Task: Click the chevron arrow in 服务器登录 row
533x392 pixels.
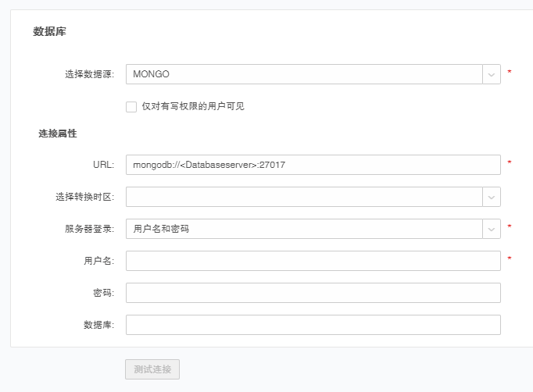Action: coord(492,229)
